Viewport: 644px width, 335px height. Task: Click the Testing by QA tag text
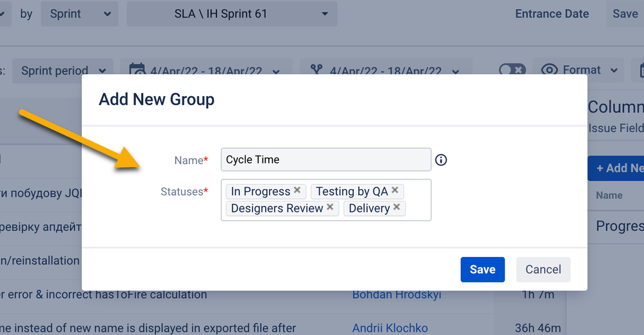tap(352, 192)
